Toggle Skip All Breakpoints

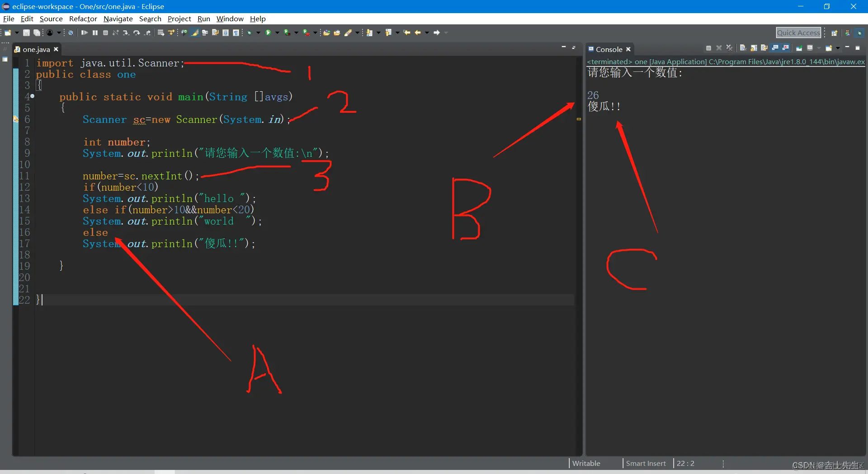[71, 33]
